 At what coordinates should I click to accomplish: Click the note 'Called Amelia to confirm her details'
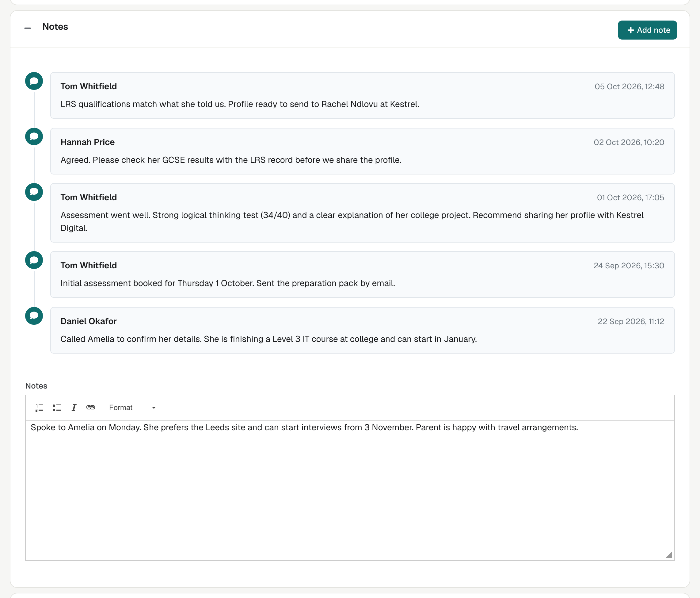(268, 339)
